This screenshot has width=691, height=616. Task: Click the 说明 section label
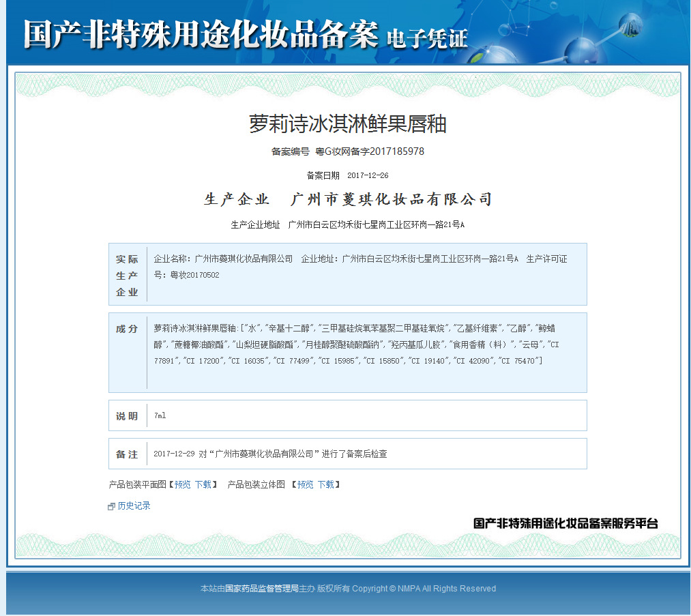127,416
